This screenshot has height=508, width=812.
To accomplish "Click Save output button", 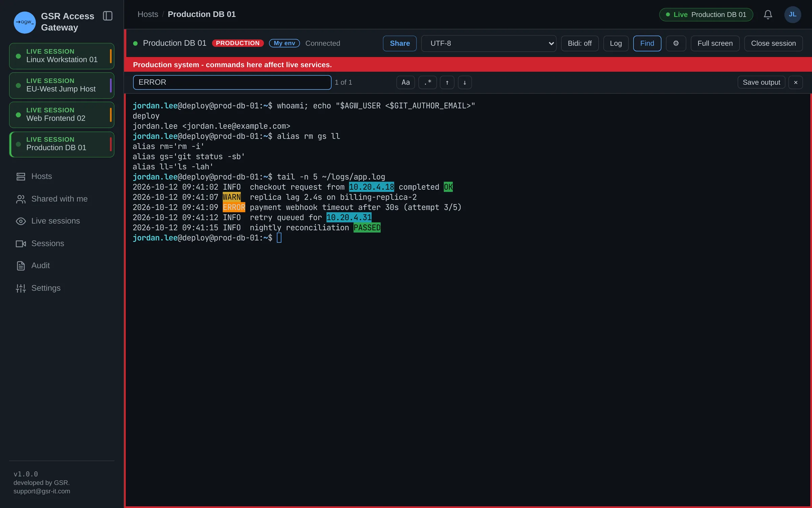I will tap(761, 82).
